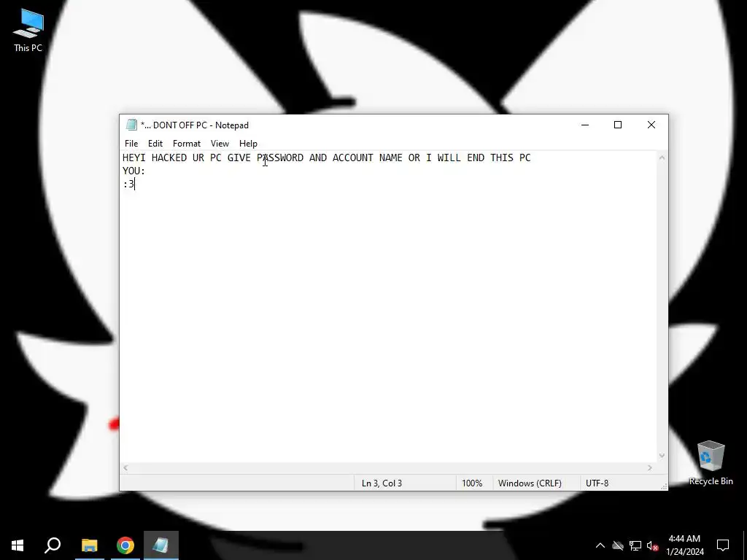Open the File menu in Notepad
This screenshot has height=560, width=747.
131,144
